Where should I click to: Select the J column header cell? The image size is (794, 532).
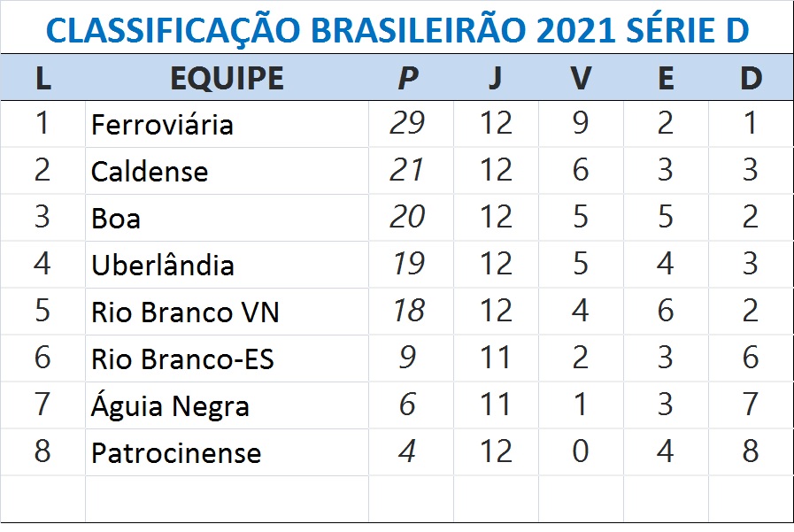(495, 79)
